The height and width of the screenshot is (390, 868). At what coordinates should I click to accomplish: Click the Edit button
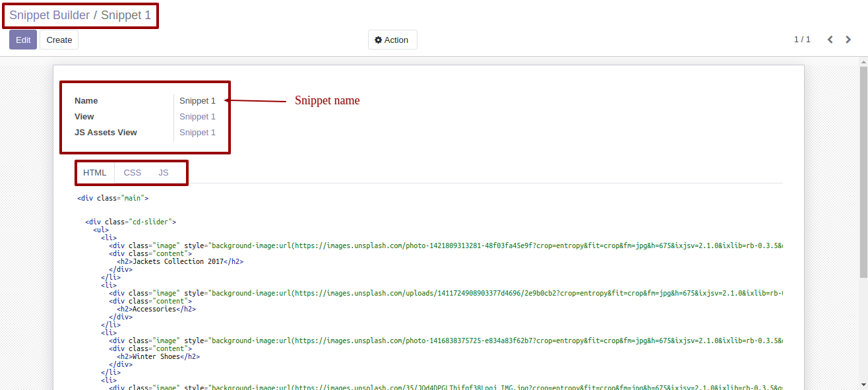(x=23, y=40)
